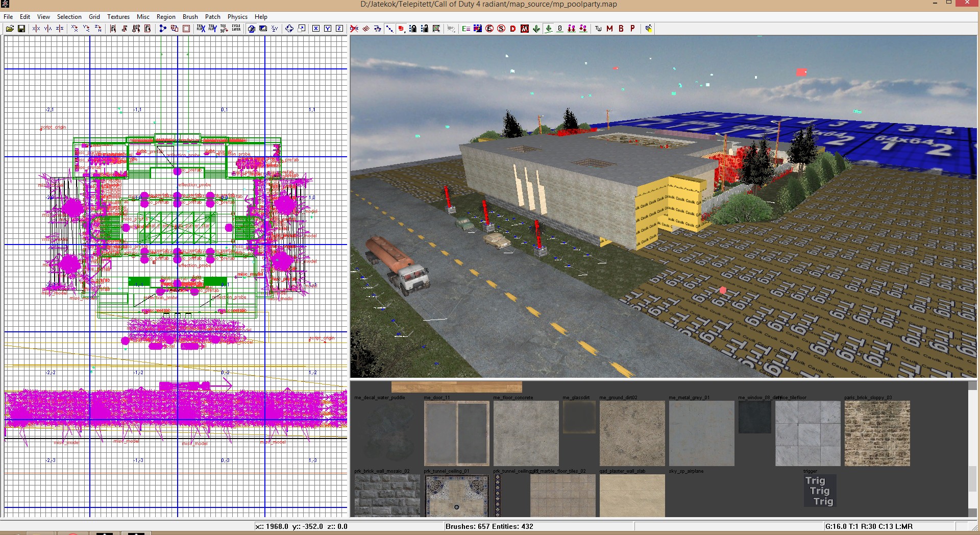Click the XYZ axis cycle icon
Image resolution: width=980 pixels, height=535 pixels.
(x=275, y=29)
